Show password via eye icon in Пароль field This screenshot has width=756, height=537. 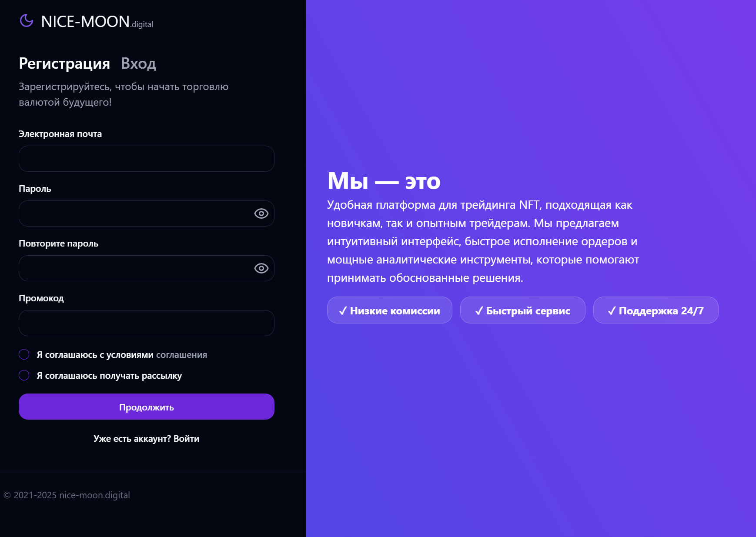(261, 213)
